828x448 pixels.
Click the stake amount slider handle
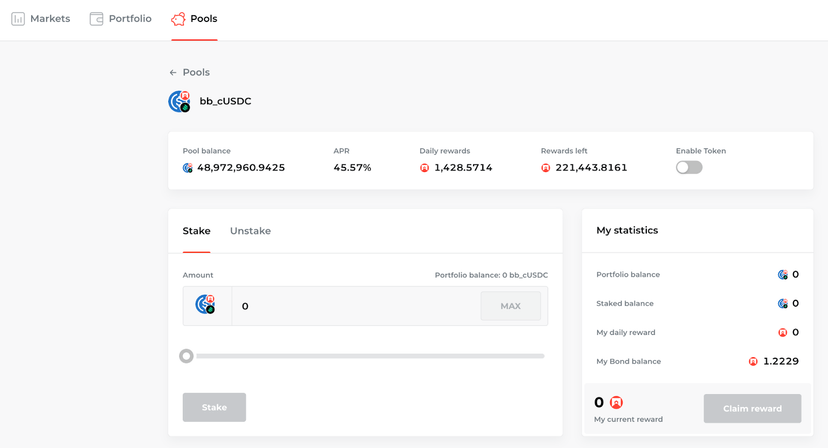pos(186,356)
